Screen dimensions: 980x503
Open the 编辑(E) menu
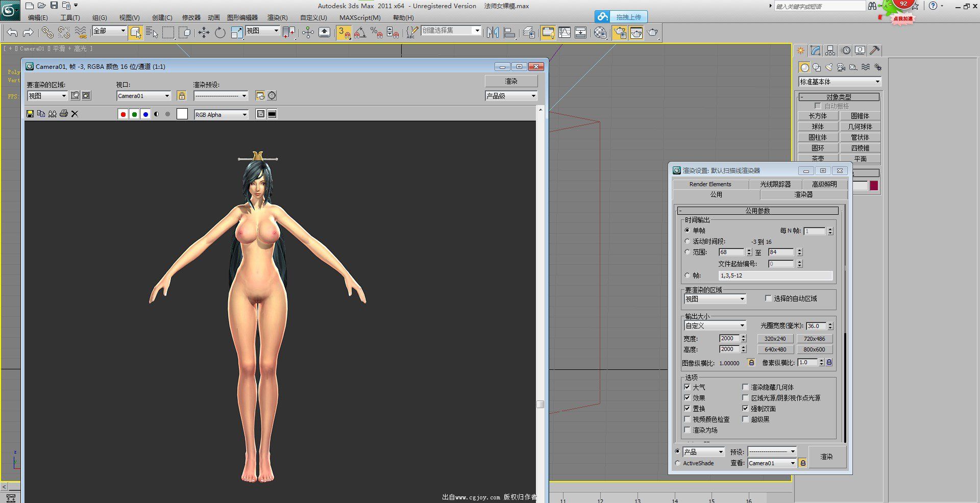pos(38,18)
